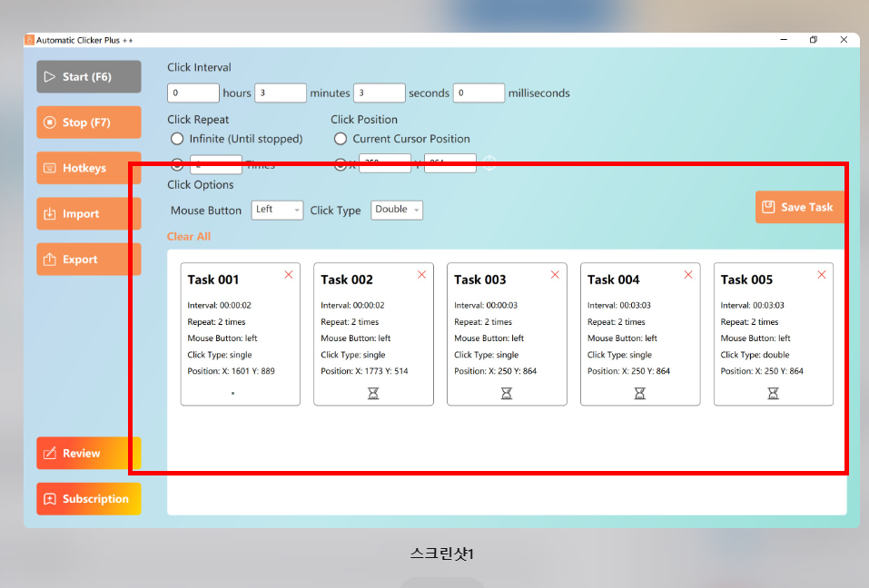This screenshot has height=588, width=869.
Task: Maximize the Automatic Clicker Plus window
Action: (813, 40)
